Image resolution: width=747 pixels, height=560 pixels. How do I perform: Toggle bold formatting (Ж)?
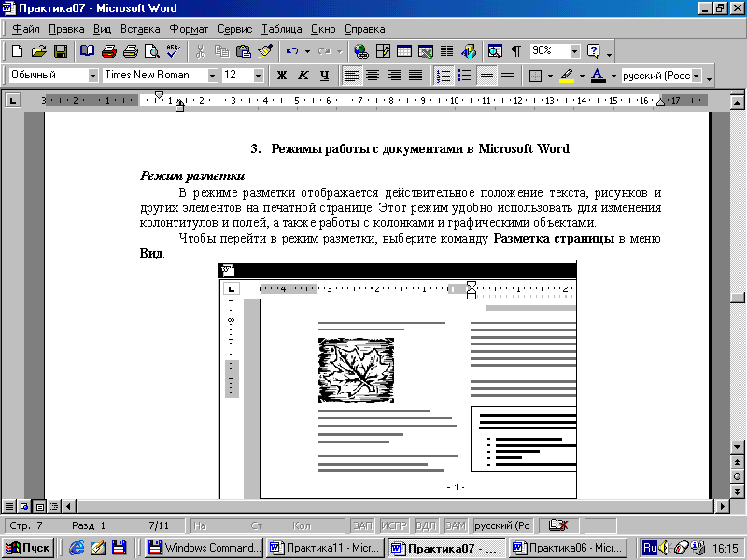[x=282, y=76]
